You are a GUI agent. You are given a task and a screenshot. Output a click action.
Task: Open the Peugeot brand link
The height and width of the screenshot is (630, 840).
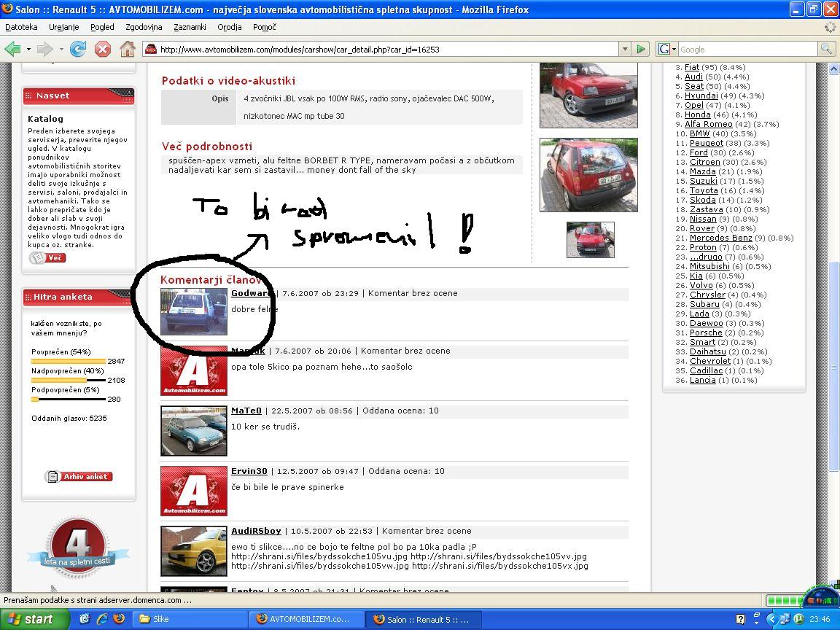pos(706,143)
